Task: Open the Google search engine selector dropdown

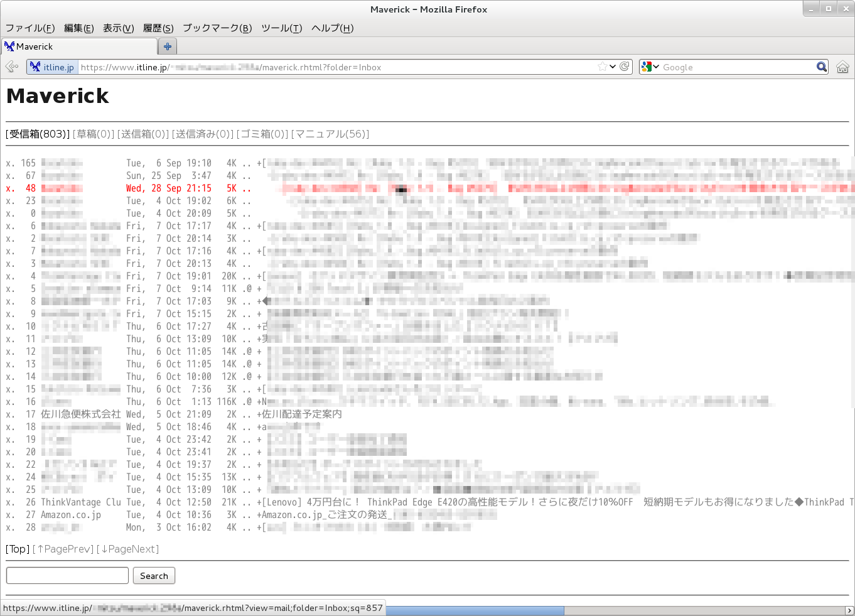Action: pyautogui.click(x=650, y=67)
